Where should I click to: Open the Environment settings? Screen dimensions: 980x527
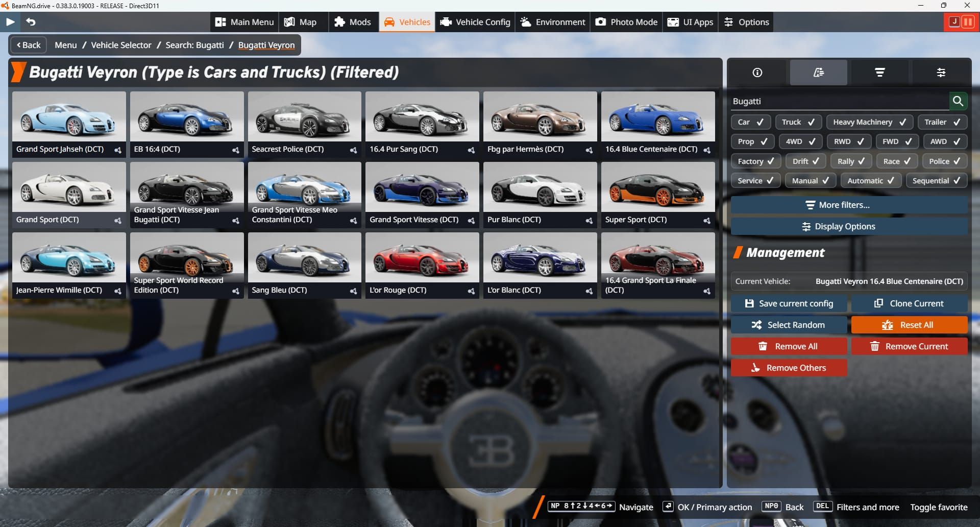pos(552,22)
